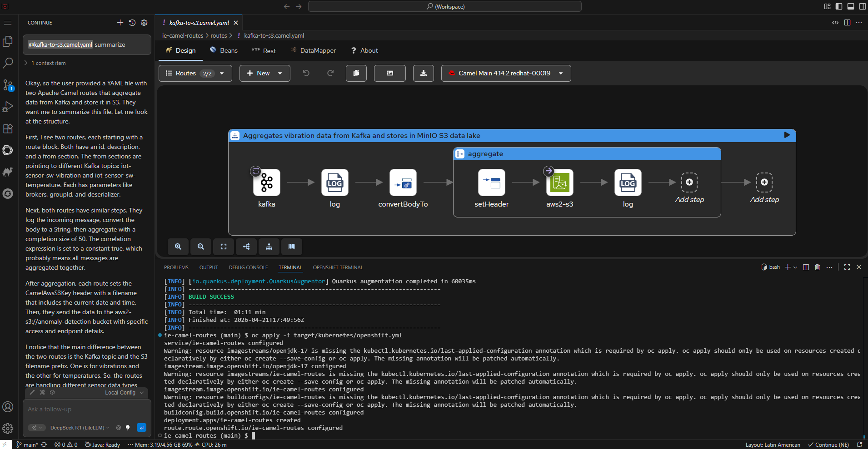This screenshot has height=449, width=868.
Task: Click the kafka node in the route
Action: [267, 183]
